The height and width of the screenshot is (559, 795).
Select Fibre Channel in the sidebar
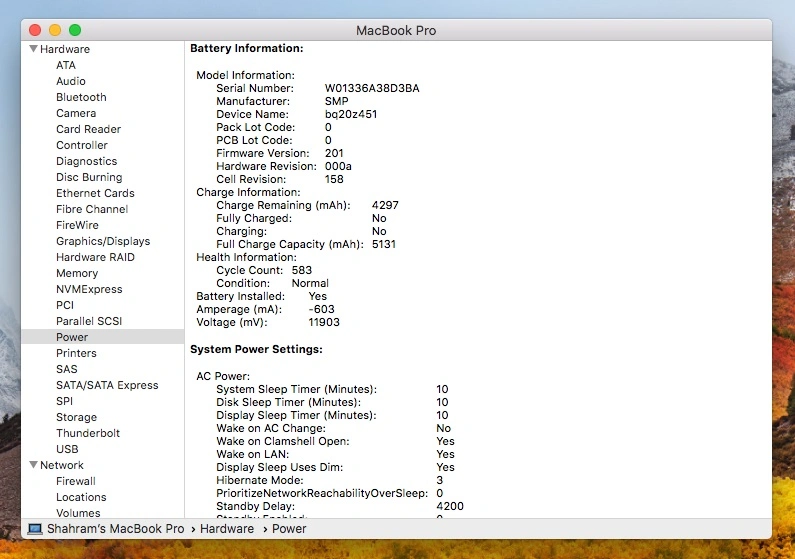click(92, 209)
